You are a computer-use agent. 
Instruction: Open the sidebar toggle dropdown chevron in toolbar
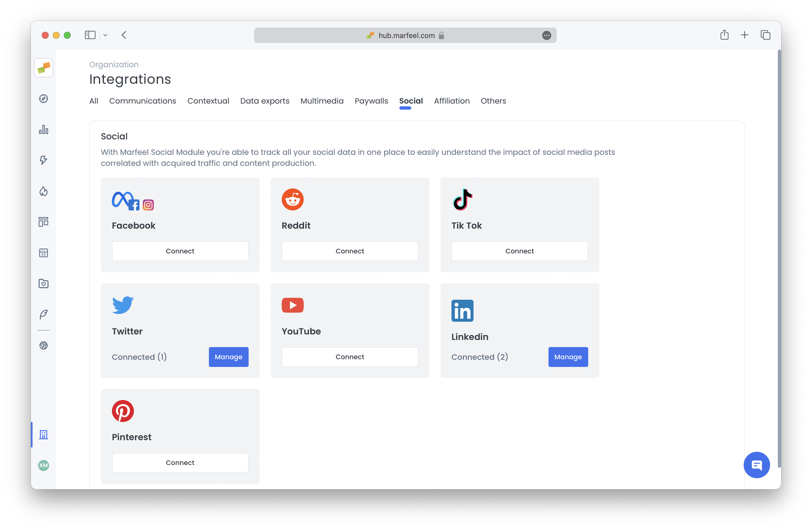pyautogui.click(x=105, y=35)
